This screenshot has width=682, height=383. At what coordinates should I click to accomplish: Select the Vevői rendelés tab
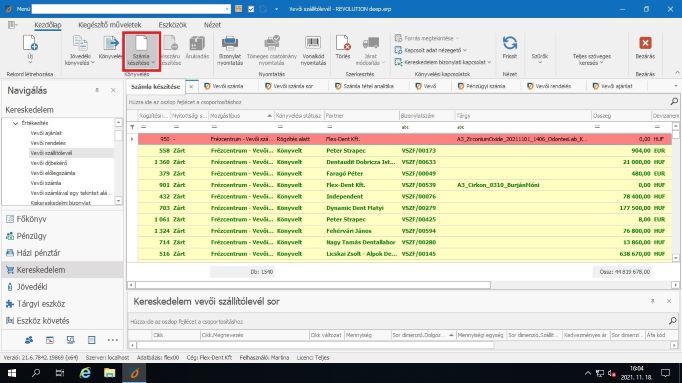(549, 86)
